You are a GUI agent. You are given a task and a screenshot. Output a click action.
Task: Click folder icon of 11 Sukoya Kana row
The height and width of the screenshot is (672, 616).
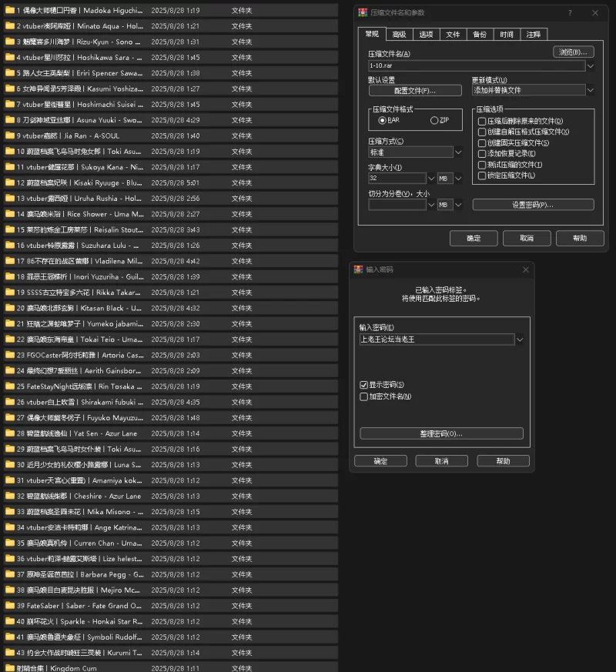(9, 167)
